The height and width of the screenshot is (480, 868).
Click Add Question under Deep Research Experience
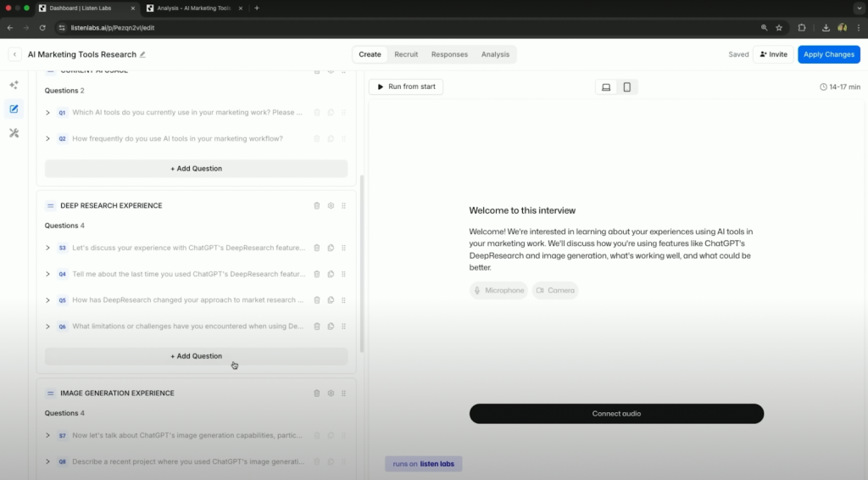pos(196,356)
